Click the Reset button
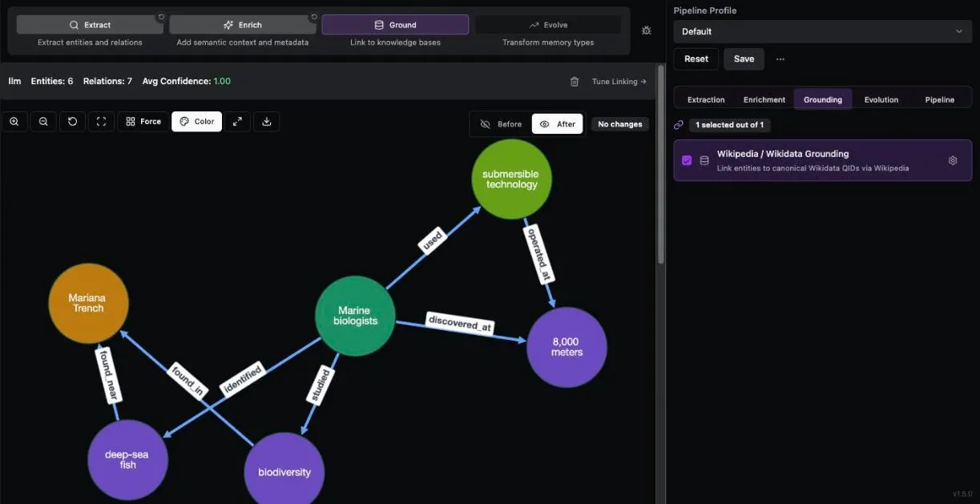The image size is (980, 504). click(696, 59)
